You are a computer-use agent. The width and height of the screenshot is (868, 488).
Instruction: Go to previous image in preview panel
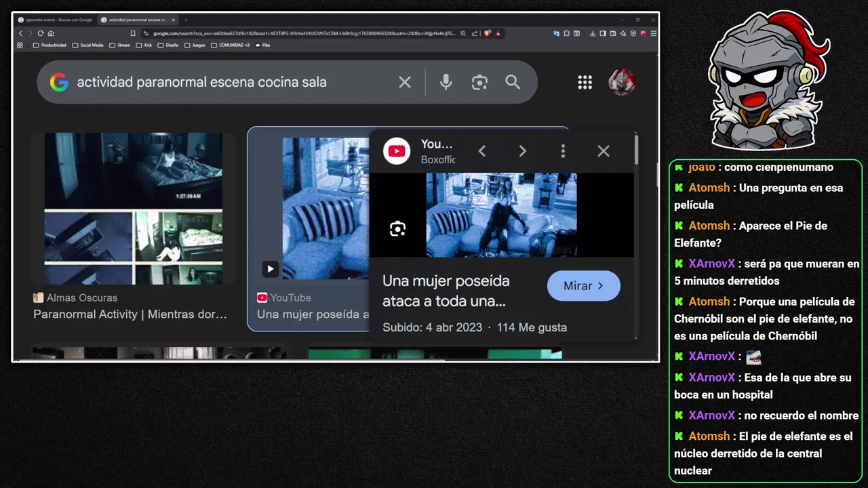coord(482,151)
